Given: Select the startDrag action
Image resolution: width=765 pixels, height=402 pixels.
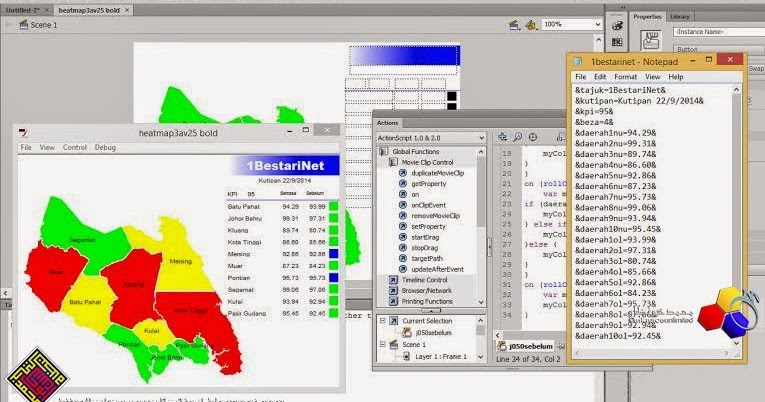Looking at the screenshot, I should (425, 237).
